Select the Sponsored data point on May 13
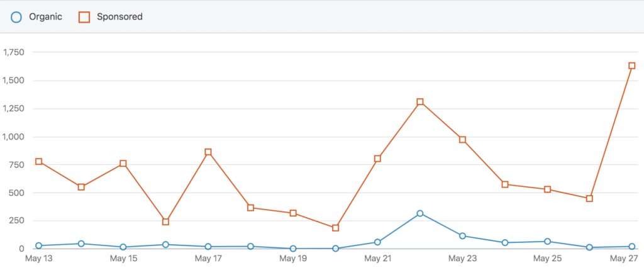Screen dimensions: 644x275 39,162
